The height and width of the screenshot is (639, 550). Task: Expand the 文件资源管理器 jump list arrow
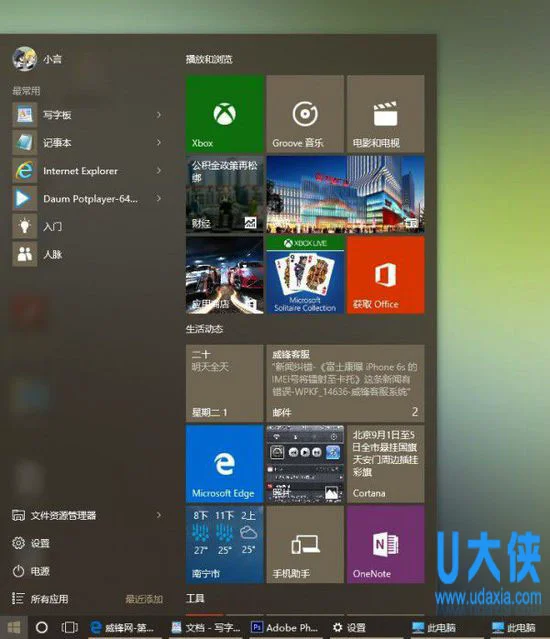(159, 516)
